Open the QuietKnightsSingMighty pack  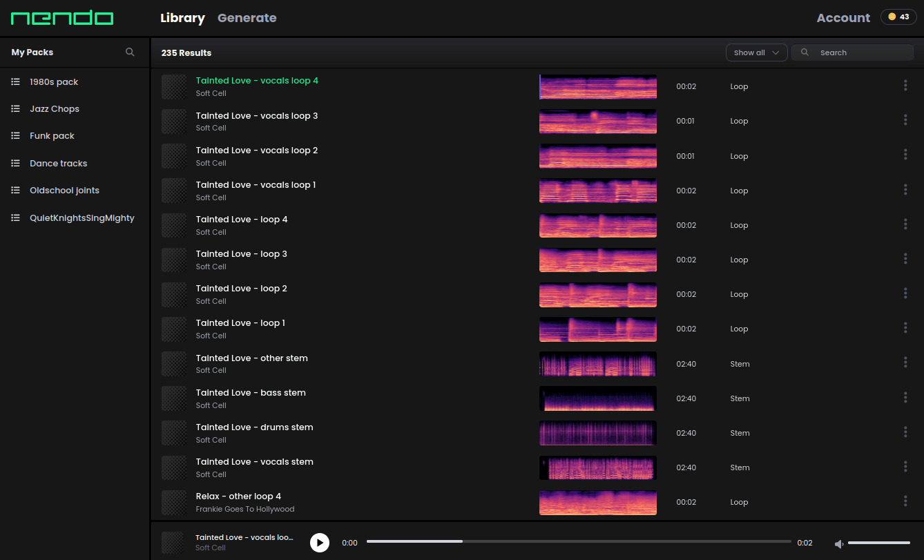[x=81, y=218]
